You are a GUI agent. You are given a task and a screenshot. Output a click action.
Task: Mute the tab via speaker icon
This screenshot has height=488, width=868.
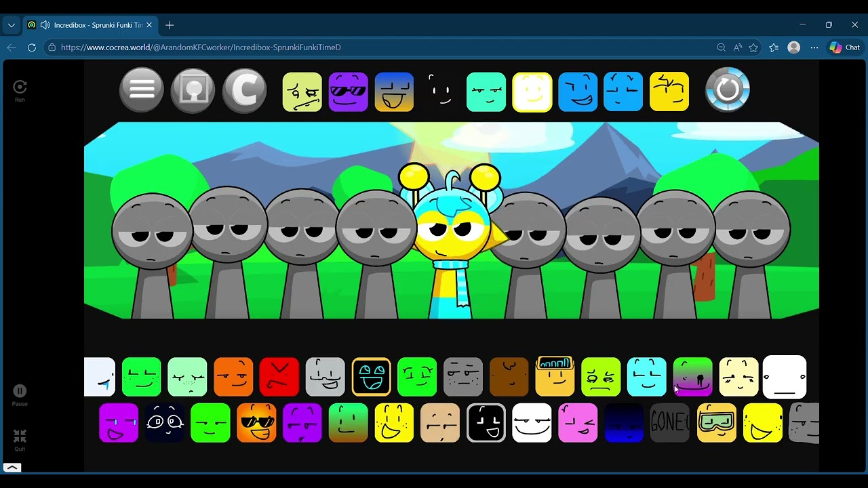(45, 25)
